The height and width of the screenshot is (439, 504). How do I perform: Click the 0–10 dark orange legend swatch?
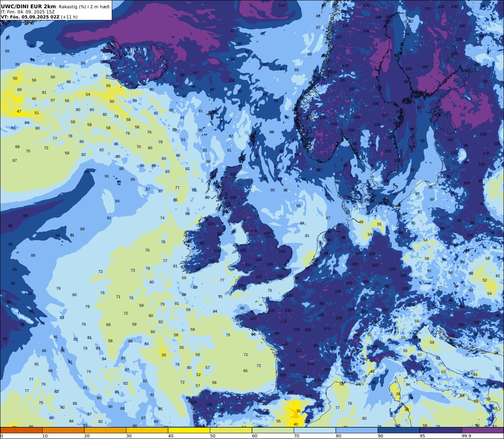coord(21,430)
